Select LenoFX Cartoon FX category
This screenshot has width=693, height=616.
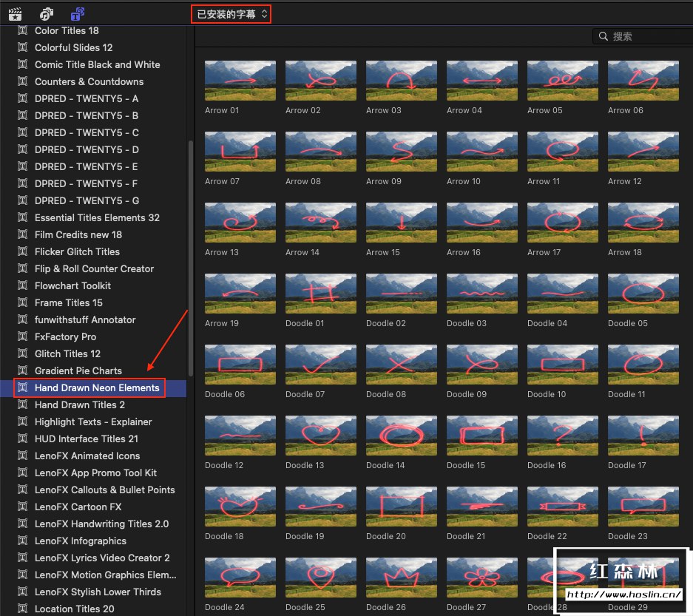click(78, 507)
